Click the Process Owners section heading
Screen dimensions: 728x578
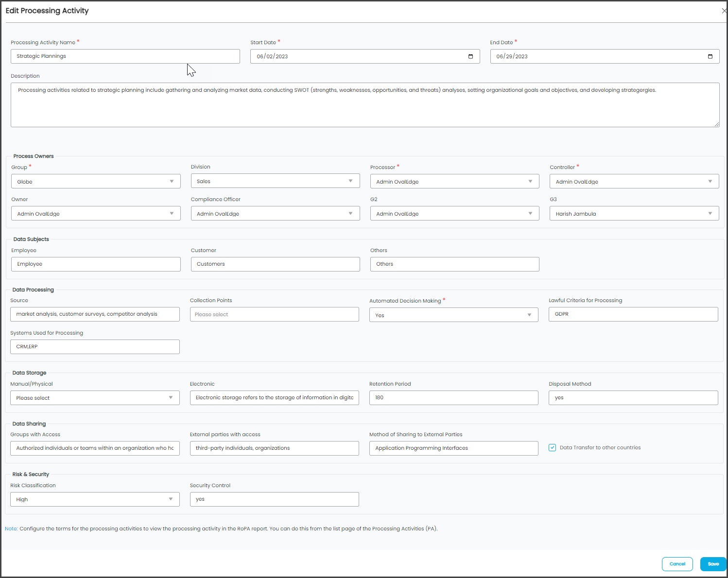tap(34, 156)
